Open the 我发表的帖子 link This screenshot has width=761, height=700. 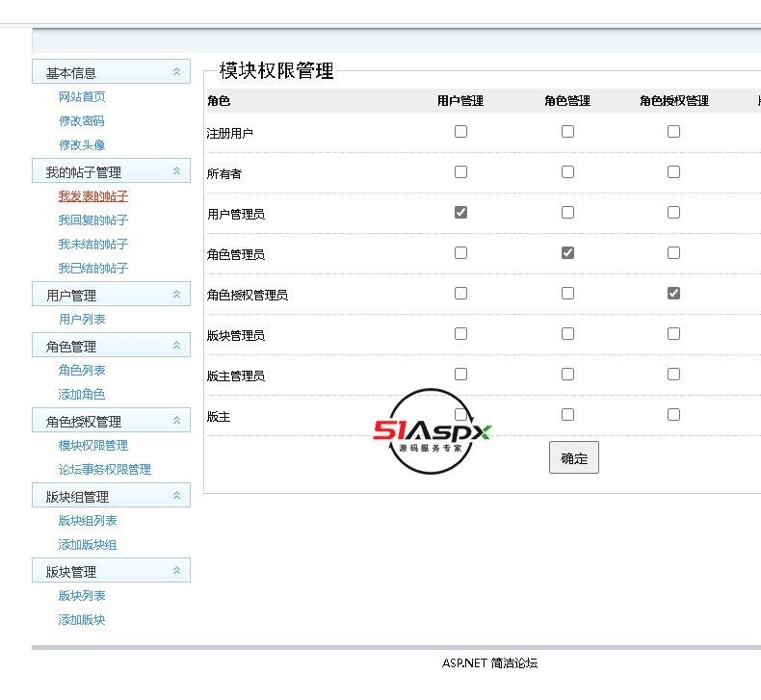pyautogui.click(x=92, y=195)
